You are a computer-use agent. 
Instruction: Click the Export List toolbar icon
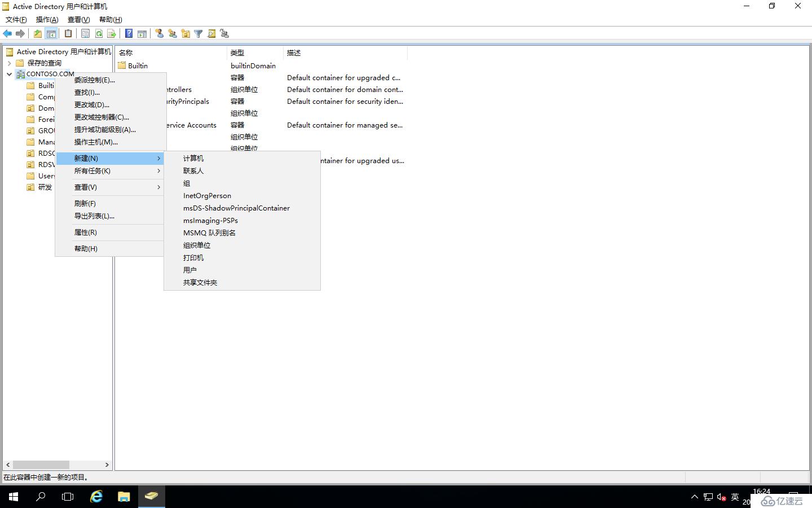coord(112,34)
